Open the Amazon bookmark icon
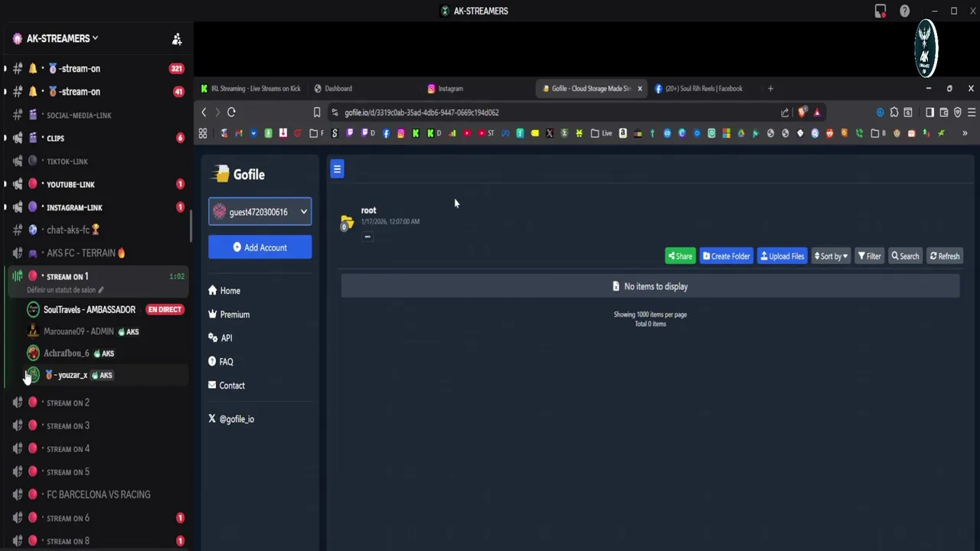This screenshot has height=551, width=980. pos(622,133)
